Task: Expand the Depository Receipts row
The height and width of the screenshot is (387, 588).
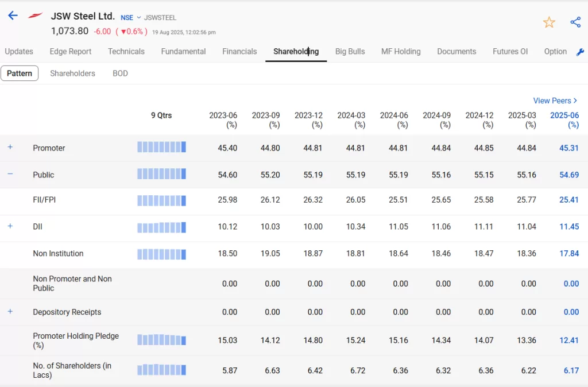Action: point(10,311)
